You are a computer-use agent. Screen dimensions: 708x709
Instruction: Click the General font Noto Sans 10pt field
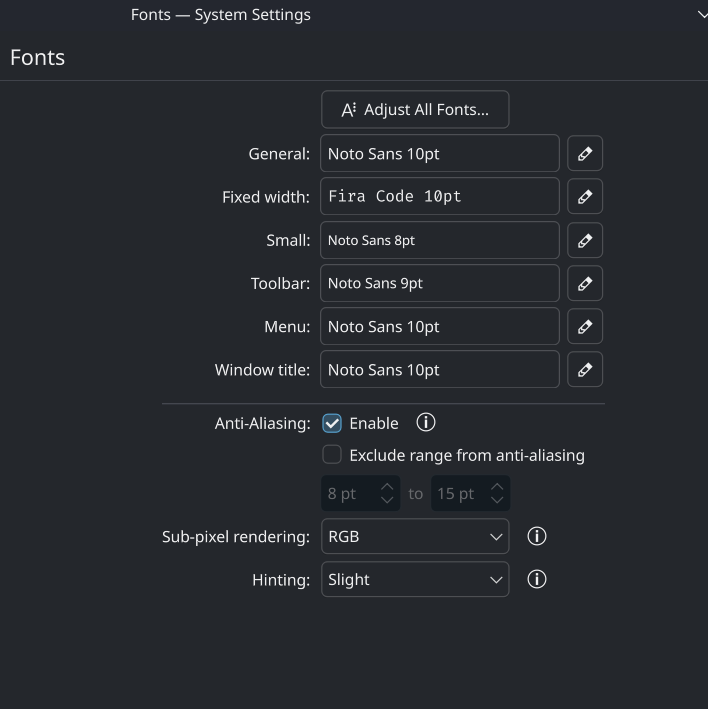click(440, 154)
